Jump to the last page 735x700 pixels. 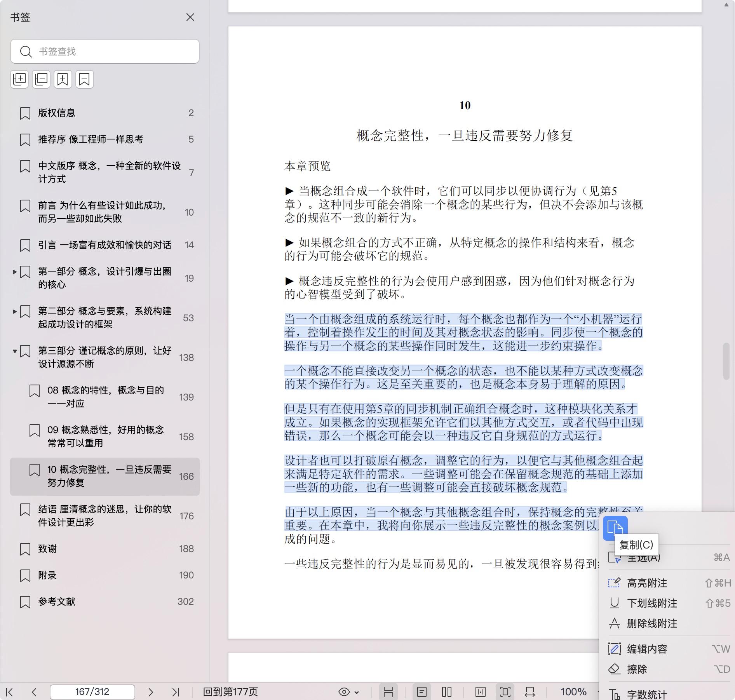point(176,692)
